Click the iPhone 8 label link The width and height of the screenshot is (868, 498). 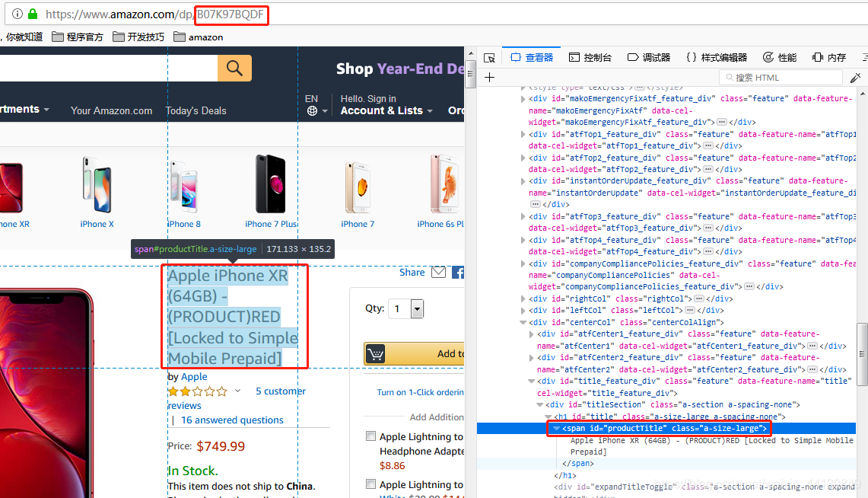click(x=184, y=224)
